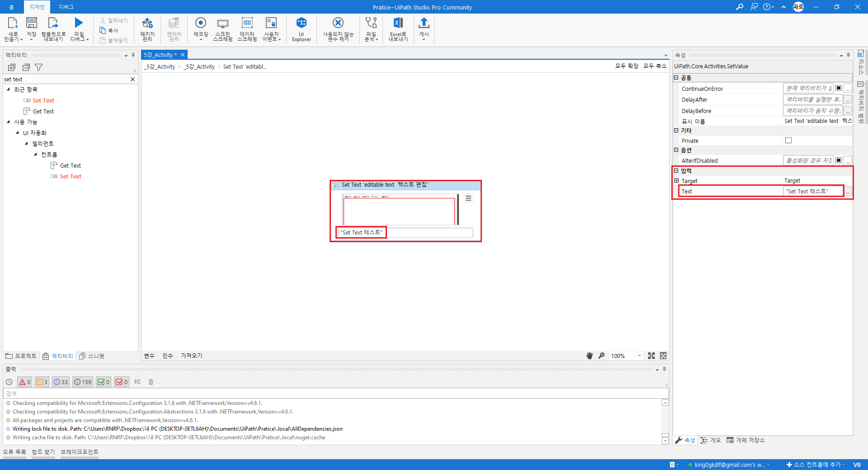Click the 복사 (Copy) toolbar item
The width and height of the screenshot is (868, 470).
pos(109,30)
